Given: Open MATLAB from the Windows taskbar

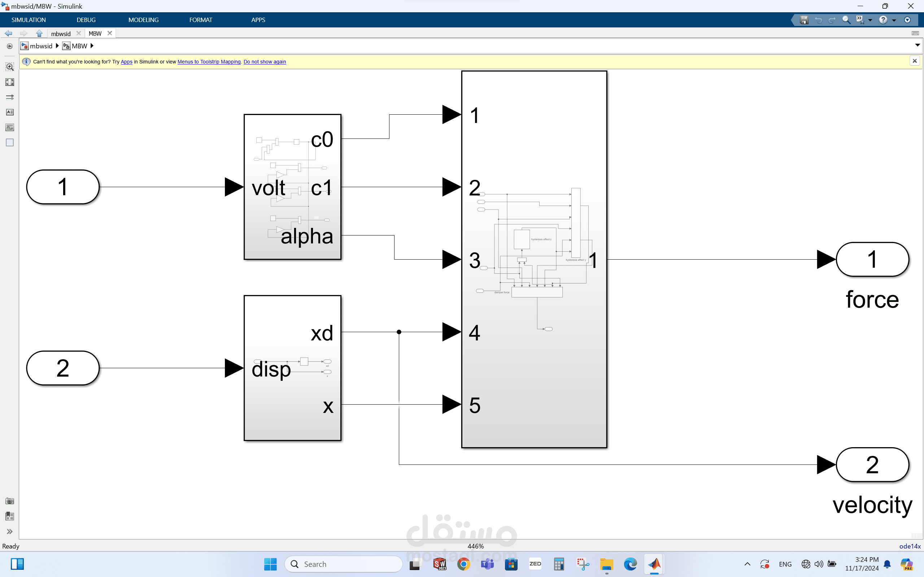Looking at the screenshot, I should point(654,564).
